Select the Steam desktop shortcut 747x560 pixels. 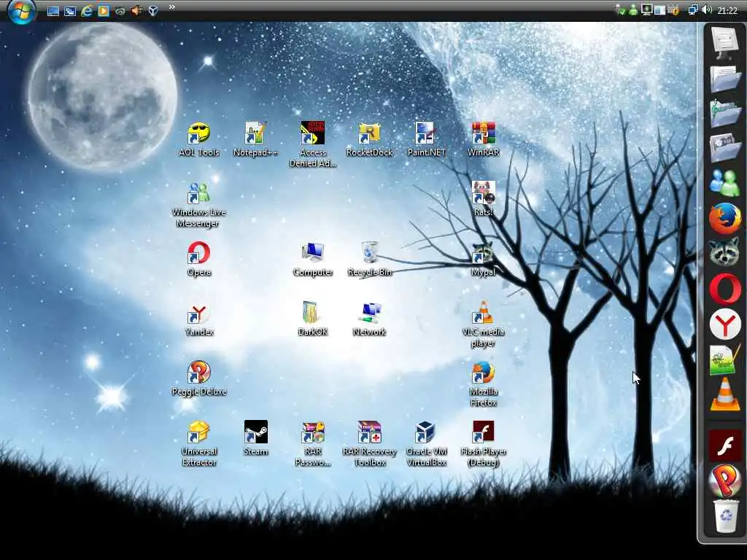point(256,438)
